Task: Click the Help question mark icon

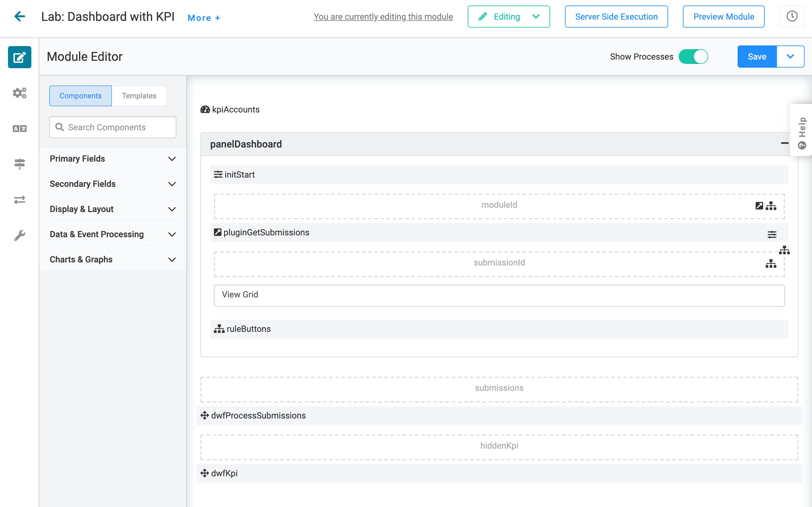Action: coord(802,145)
